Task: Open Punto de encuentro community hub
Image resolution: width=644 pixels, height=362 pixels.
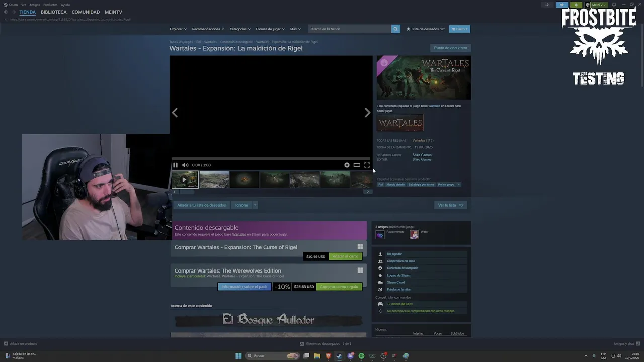Action: 450,48
